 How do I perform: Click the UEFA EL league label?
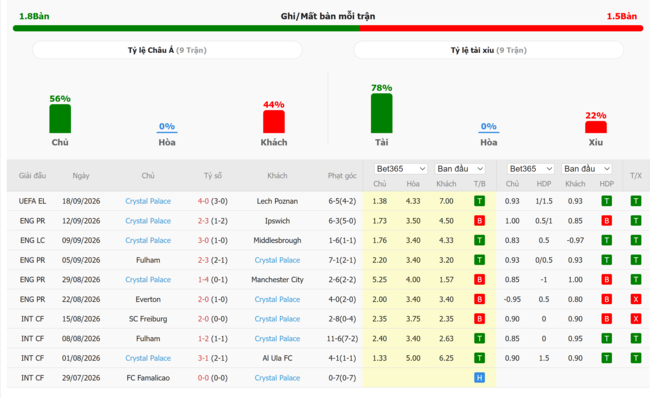coord(32,201)
